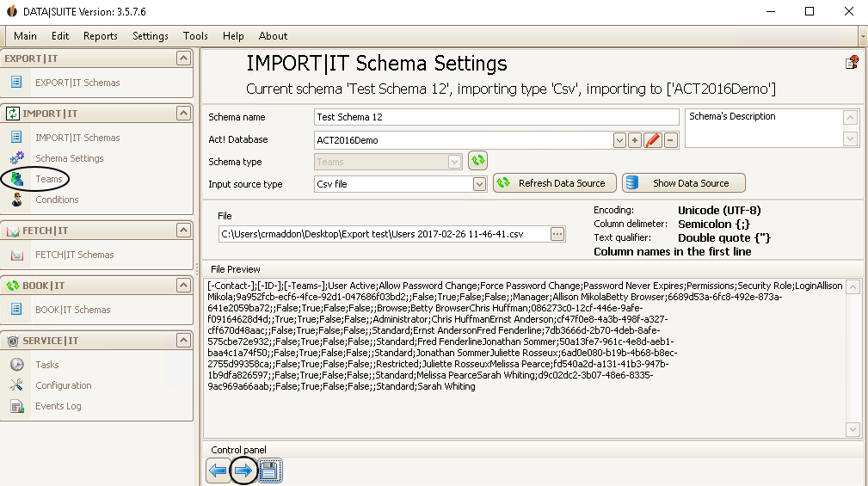Remove the Act! database with minus icon
The height and width of the screenshot is (486, 868).
tap(670, 140)
